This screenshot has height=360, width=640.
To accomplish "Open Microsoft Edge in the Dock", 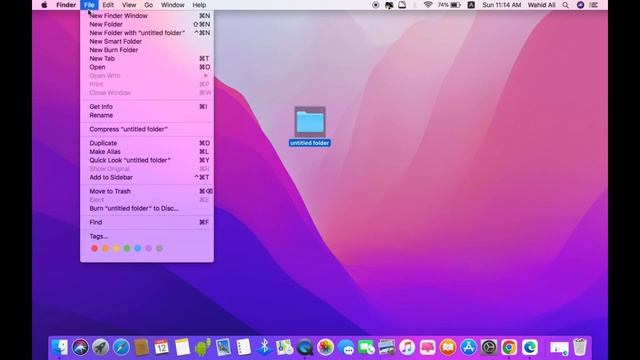I will pyautogui.click(x=529, y=347).
